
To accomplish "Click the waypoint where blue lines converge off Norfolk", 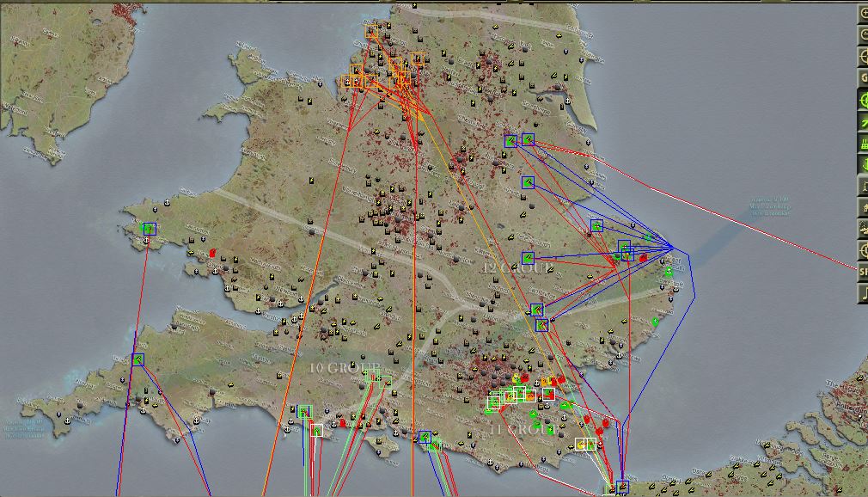I will tap(673, 247).
